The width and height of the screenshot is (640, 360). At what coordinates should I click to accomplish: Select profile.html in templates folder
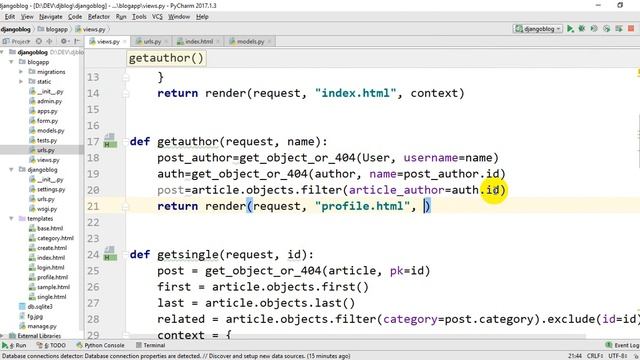(x=49, y=278)
